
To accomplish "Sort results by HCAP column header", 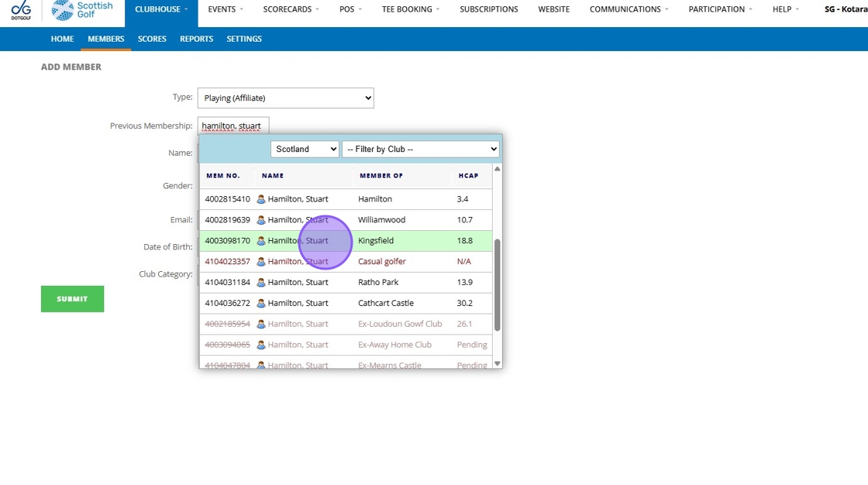I will coord(468,176).
